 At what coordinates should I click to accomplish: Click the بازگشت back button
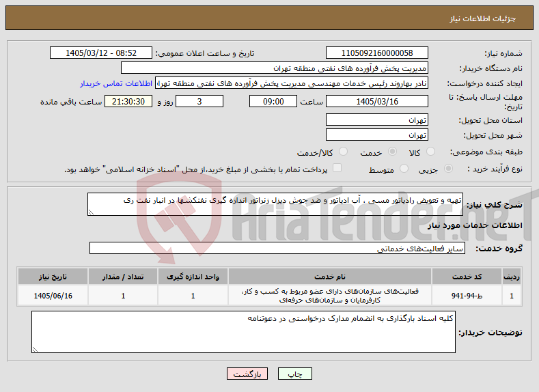(247, 374)
